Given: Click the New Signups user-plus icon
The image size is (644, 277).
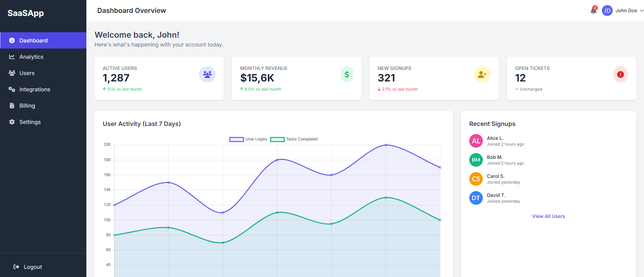Looking at the screenshot, I should [482, 74].
